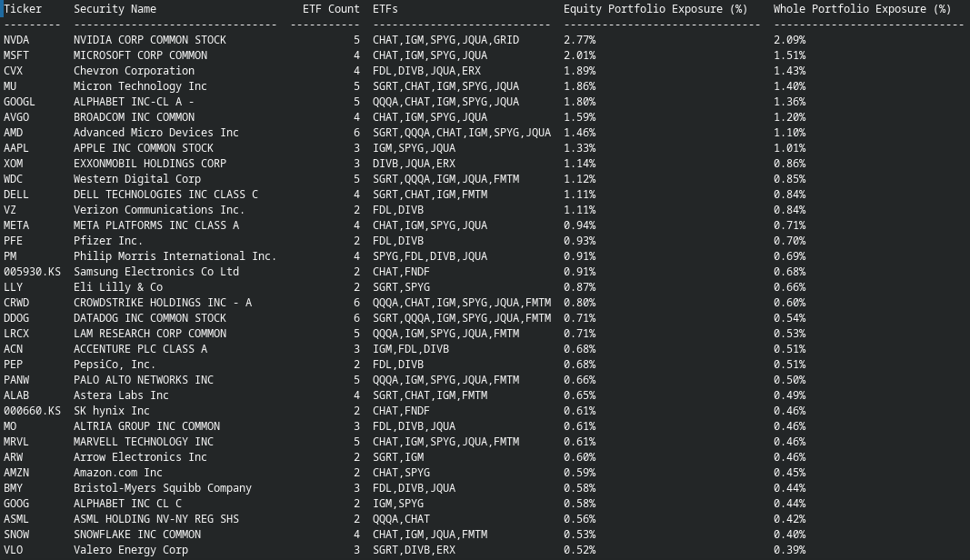This screenshot has height=560, width=970.
Task: Click Equity Portfolio Exposure (%) header
Action: [655, 9]
